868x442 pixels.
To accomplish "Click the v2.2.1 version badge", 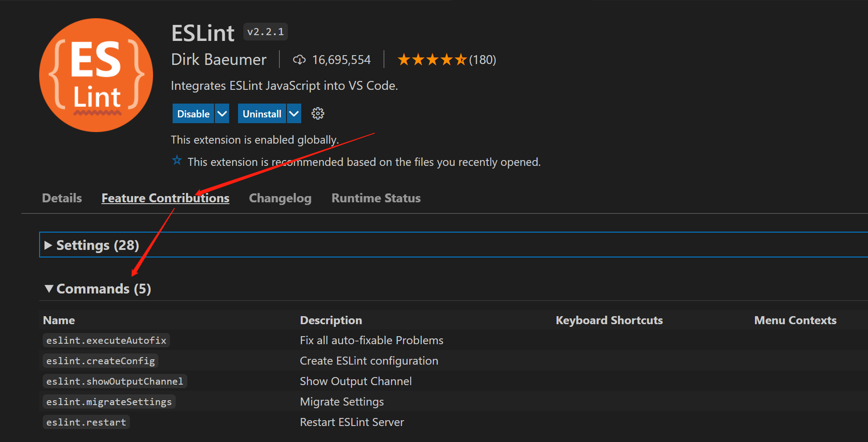I will pyautogui.click(x=265, y=32).
